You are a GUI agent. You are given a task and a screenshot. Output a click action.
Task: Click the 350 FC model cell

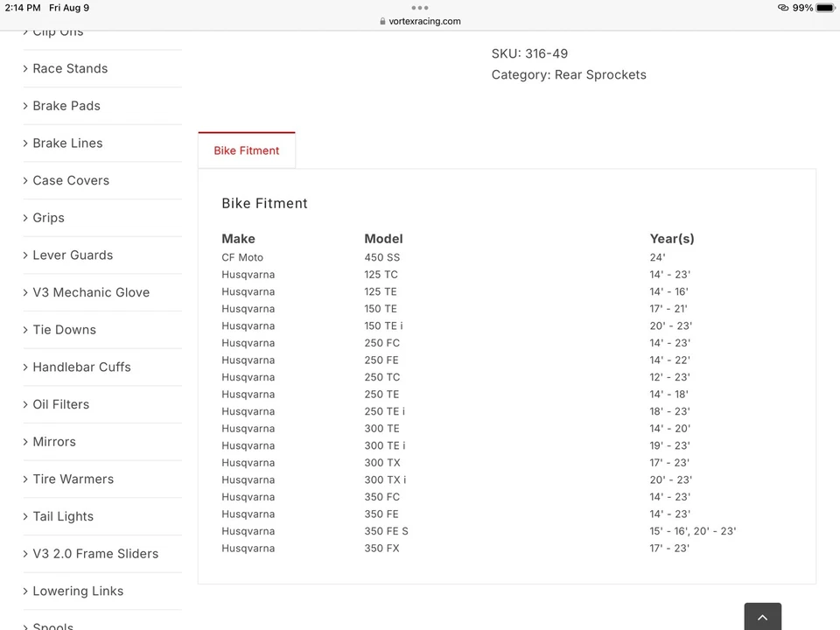tap(382, 498)
